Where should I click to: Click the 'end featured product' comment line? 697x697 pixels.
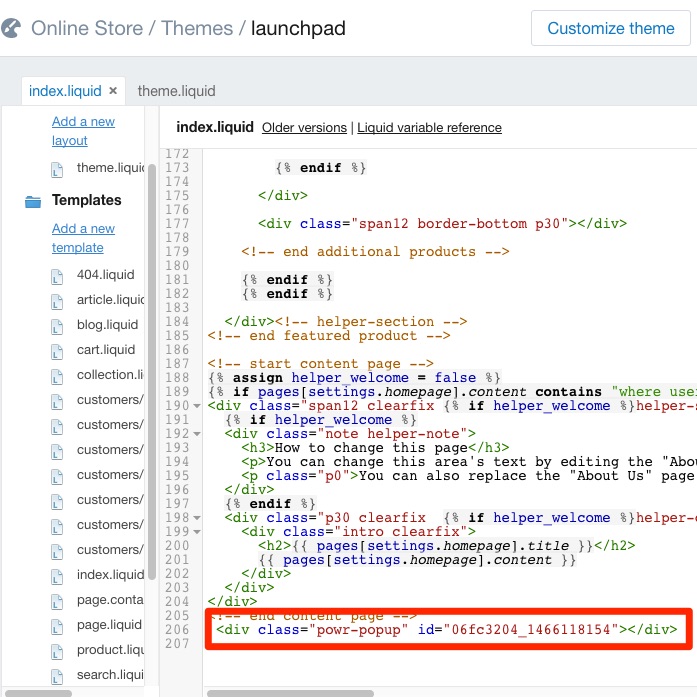(328, 336)
